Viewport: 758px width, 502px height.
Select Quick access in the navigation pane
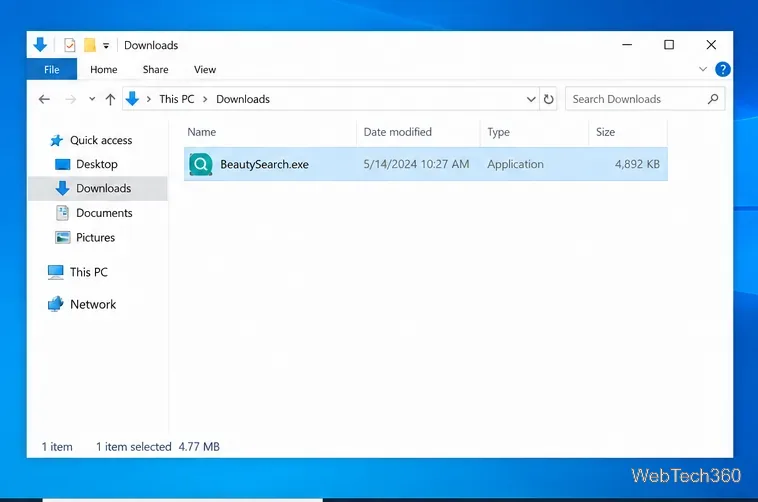coord(101,140)
